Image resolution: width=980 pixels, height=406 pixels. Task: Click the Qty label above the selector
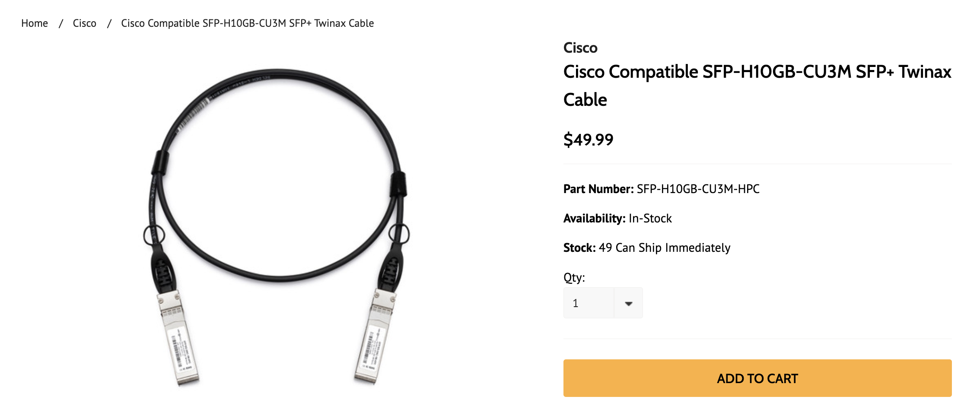(574, 278)
